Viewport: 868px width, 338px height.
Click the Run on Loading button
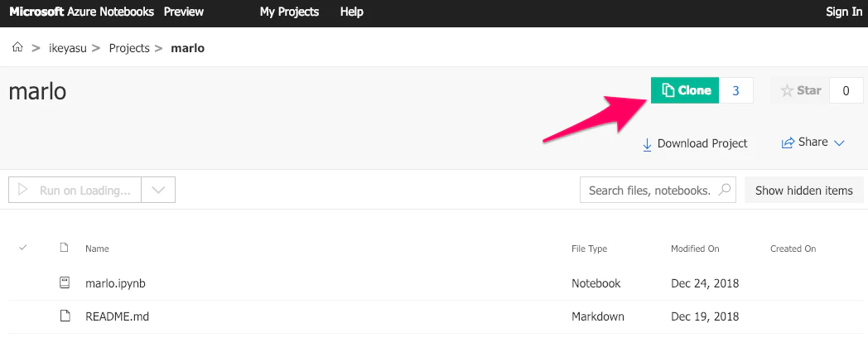click(75, 190)
